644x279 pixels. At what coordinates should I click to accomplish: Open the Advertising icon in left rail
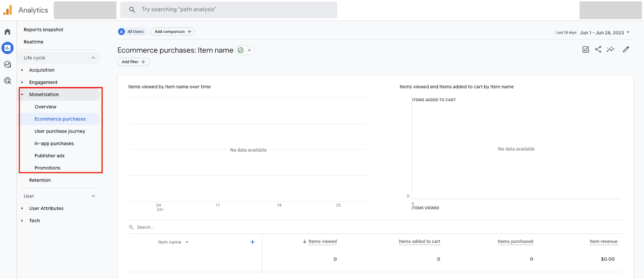pyautogui.click(x=8, y=81)
